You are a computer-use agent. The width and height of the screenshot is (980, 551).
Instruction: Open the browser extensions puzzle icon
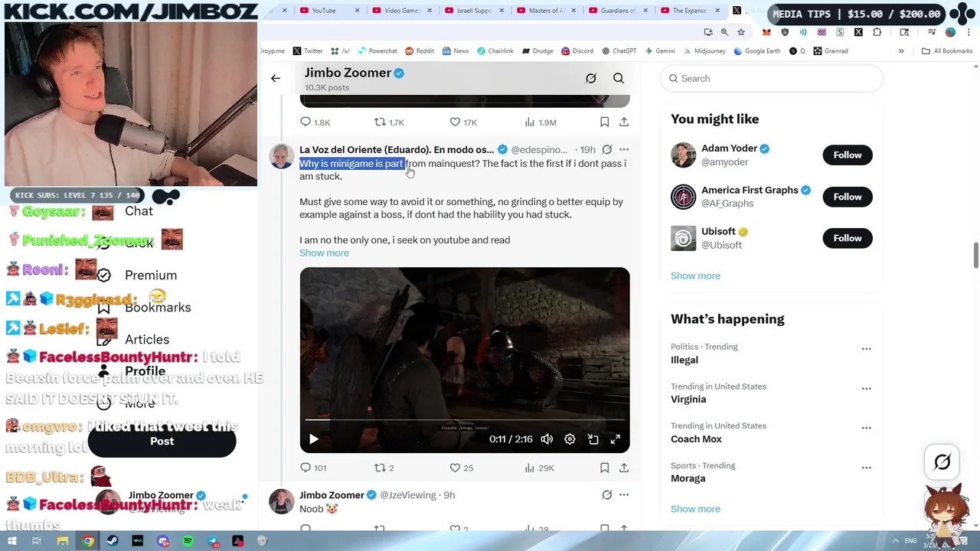pos(877,32)
